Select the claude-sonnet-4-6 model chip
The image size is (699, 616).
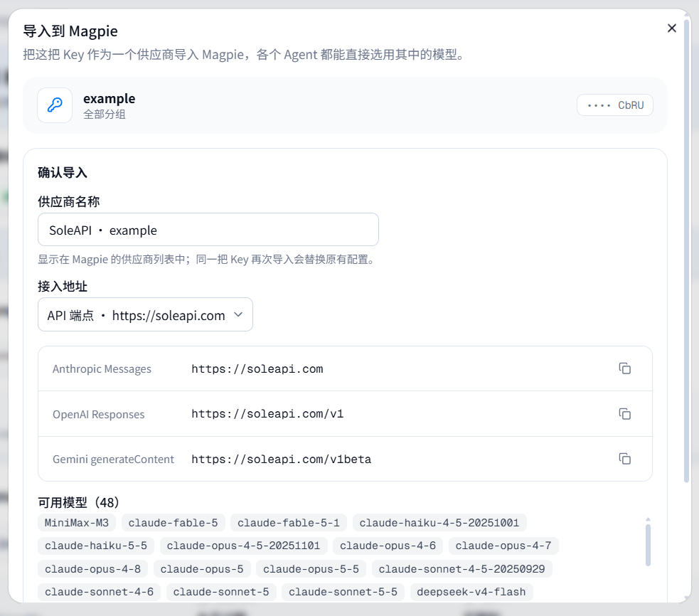pyautogui.click(x=99, y=592)
